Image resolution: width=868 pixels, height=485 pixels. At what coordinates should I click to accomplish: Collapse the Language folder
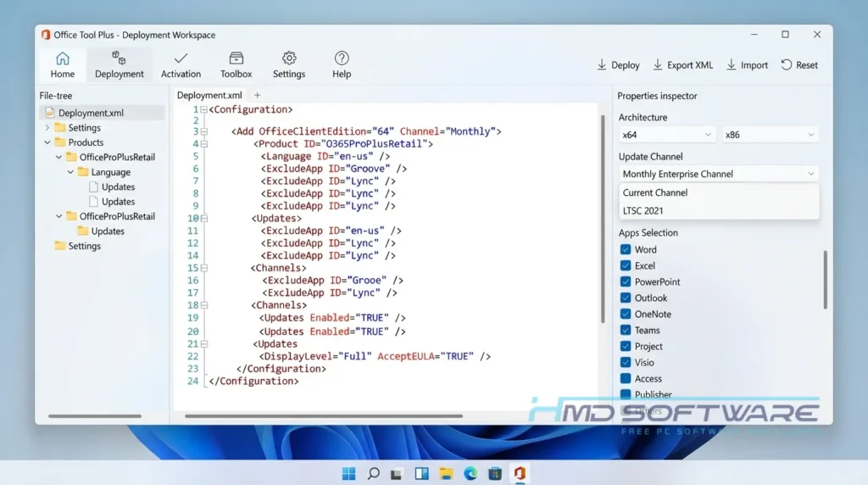70,172
